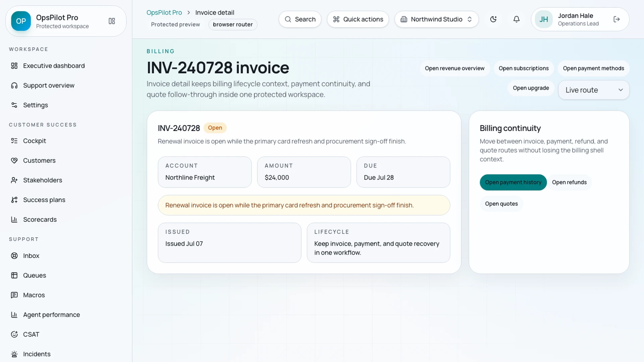
Task: Click the $24,000 amount value
Action: click(277, 178)
